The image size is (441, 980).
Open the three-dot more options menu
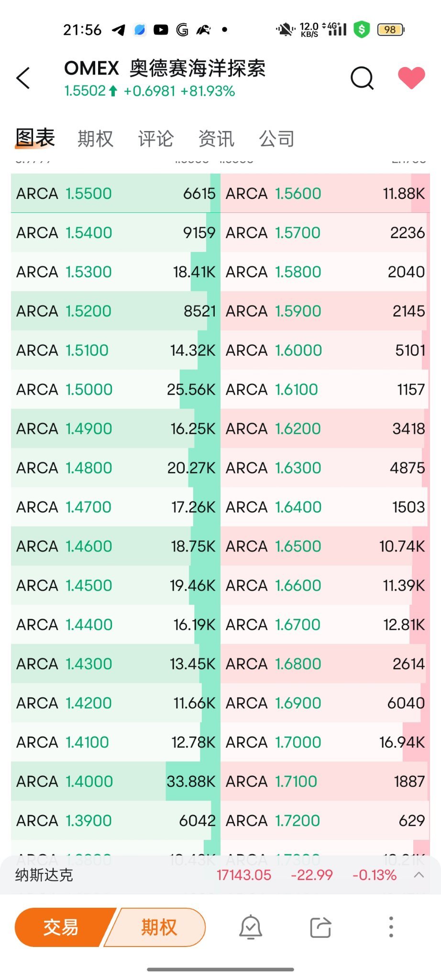pos(391,927)
